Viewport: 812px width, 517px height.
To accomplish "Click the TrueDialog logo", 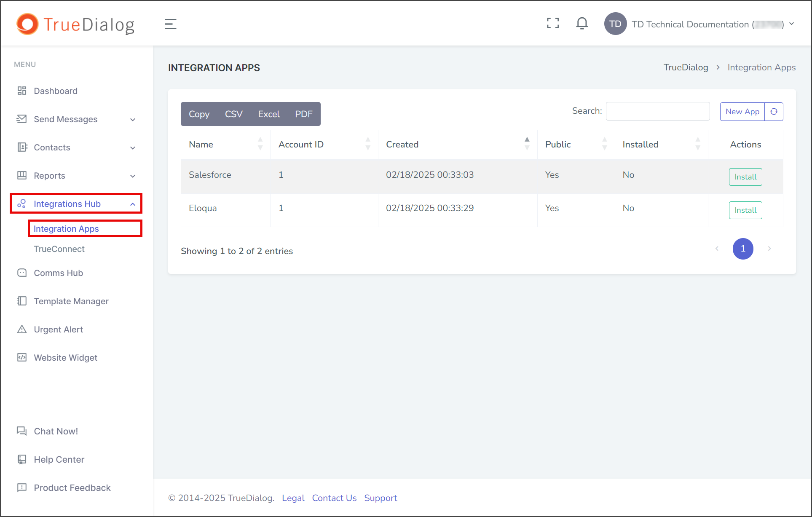I will 76,24.
